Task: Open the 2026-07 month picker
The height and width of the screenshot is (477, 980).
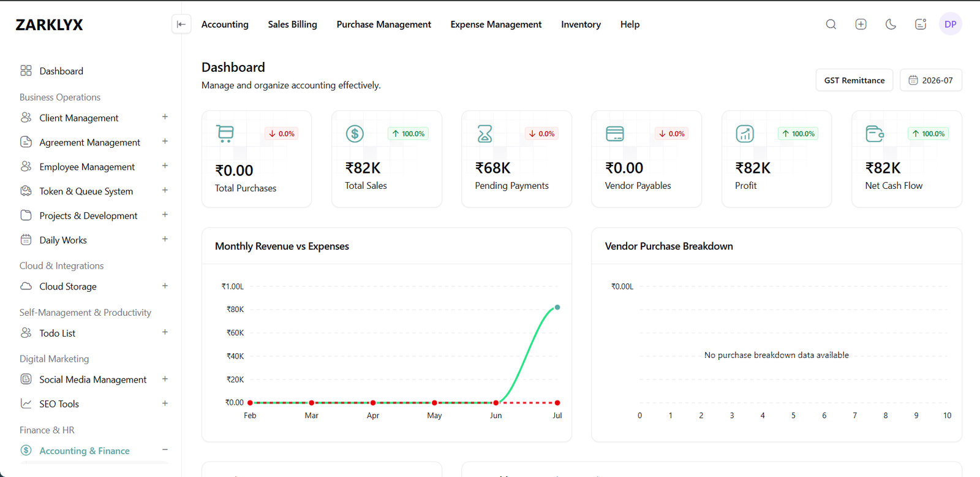Action: pos(931,80)
